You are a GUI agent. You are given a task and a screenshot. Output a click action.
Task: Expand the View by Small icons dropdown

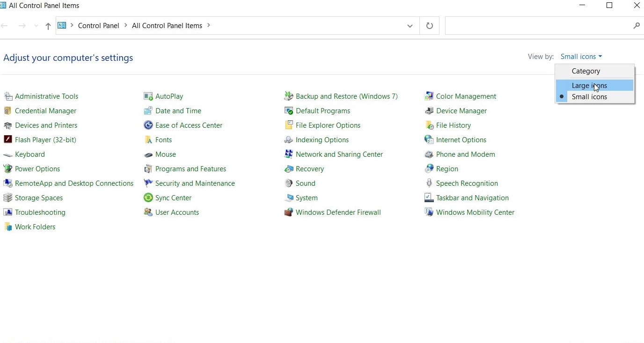click(581, 57)
